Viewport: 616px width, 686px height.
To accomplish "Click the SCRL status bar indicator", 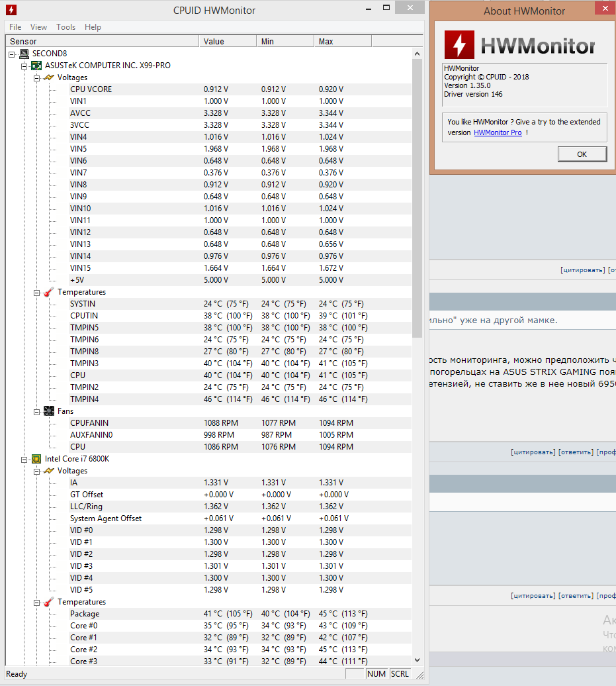I will click(400, 674).
